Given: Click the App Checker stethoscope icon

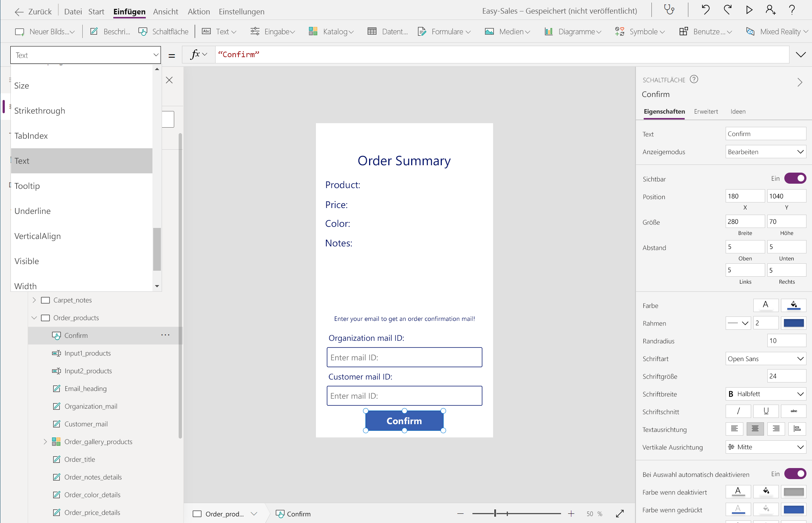Looking at the screenshot, I should tap(669, 10).
